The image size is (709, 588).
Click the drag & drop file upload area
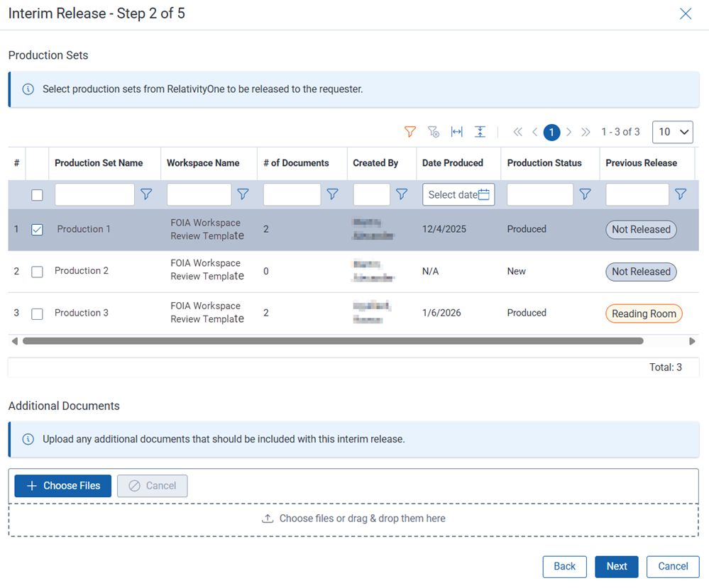pos(353,519)
